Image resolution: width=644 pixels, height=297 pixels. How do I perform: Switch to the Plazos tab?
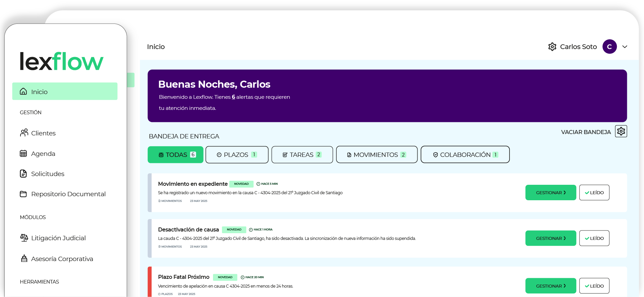coord(237,155)
